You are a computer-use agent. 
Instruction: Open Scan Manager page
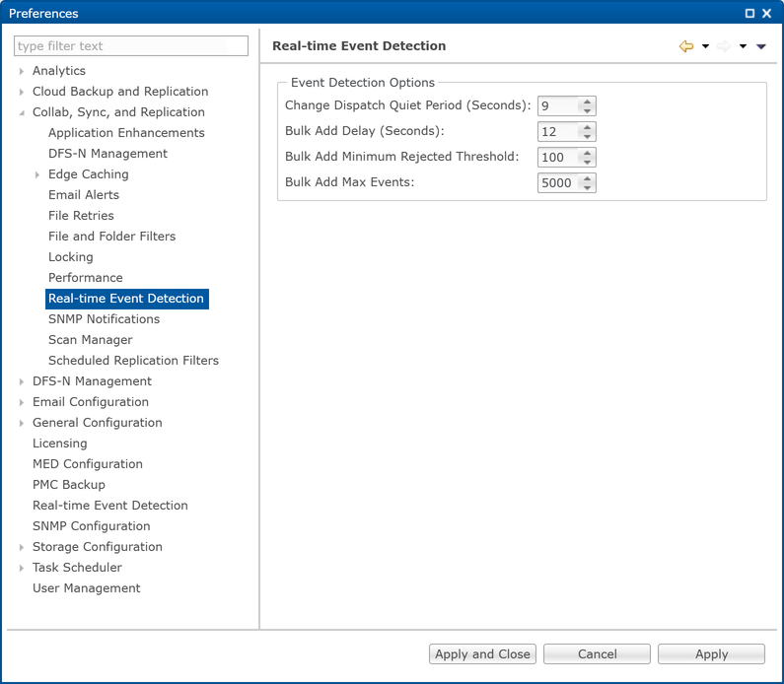(x=91, y=340)
